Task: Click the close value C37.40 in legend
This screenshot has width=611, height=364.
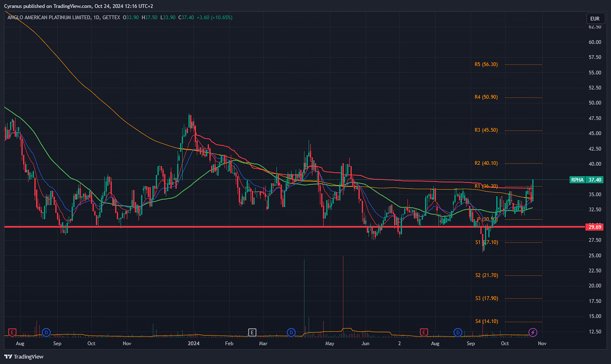Action: pyautogui.click(x=186, y=18)
